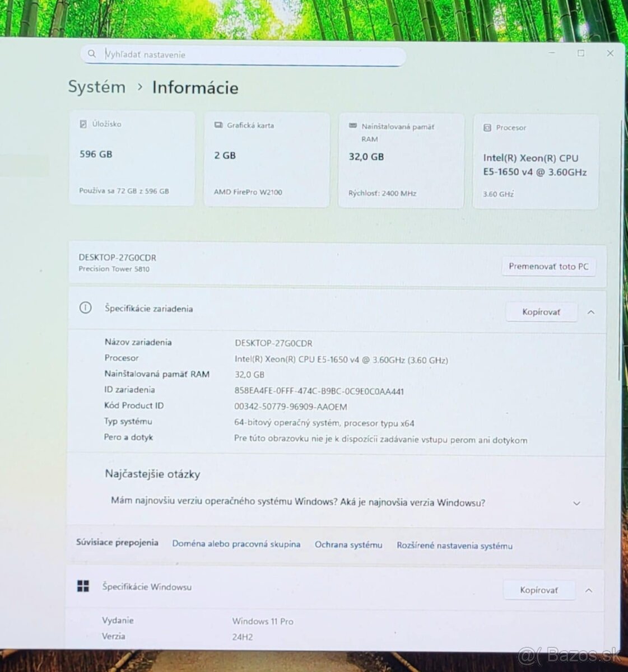Viewport: 628px width, 672px height.
Task: Open Doména alebo pracovná skupina link
Action: pos(236,544)
